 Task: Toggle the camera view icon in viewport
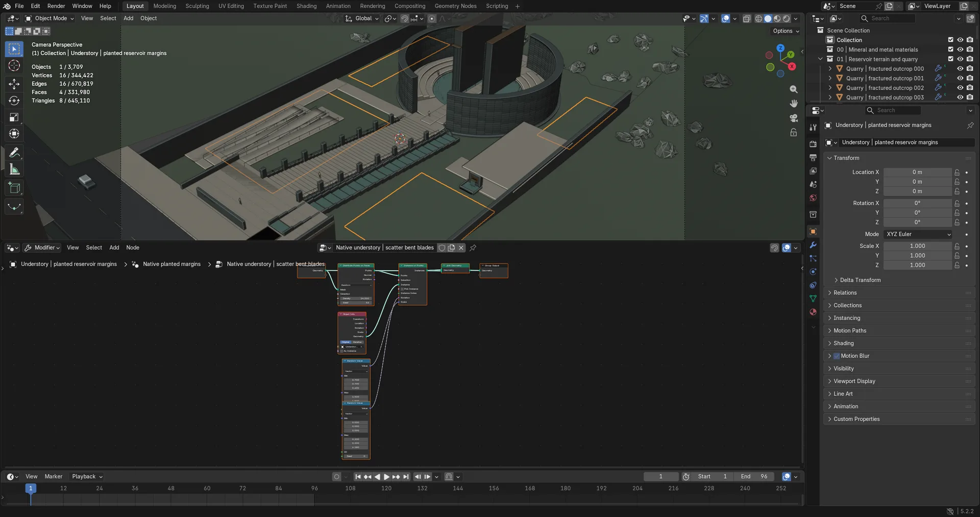tap(794, 118)
